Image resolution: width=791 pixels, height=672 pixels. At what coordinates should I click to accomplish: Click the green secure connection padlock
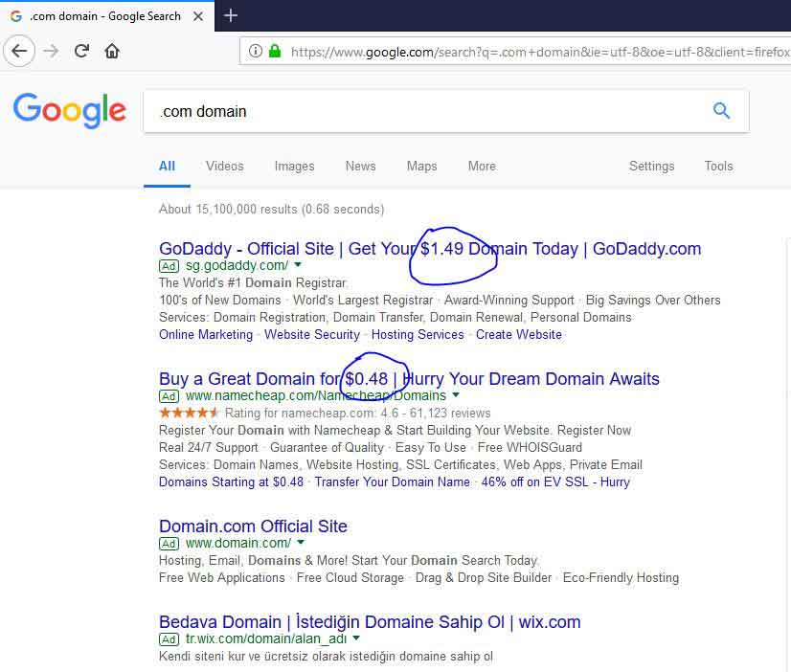click(275, 51)
